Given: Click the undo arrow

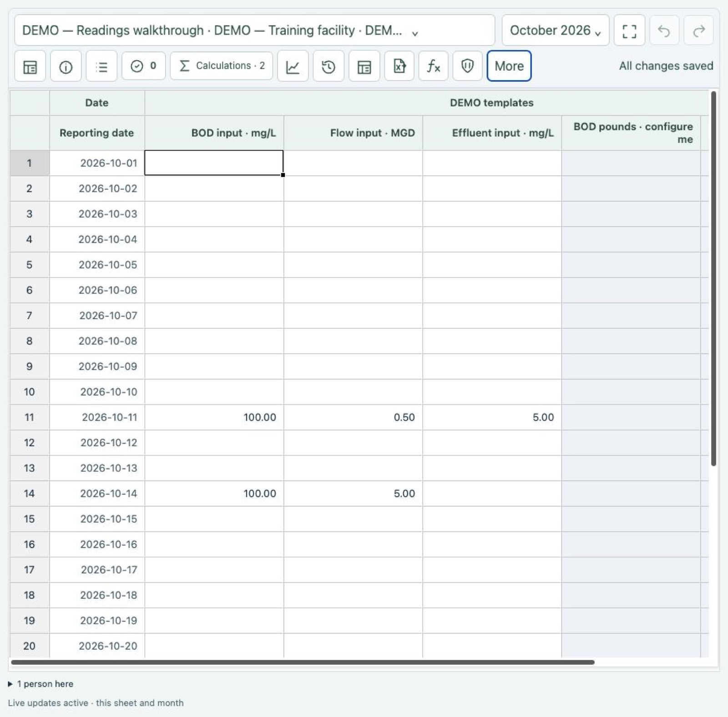Looking at the screenshot, I should point(664,31).
